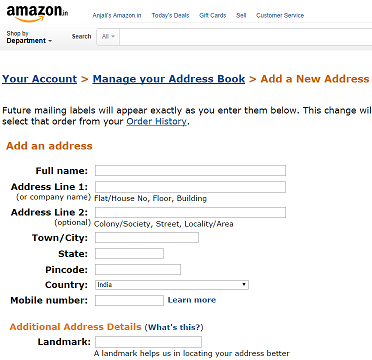
Task: Go to Today's Deals
Action: [x=170, y=16]
